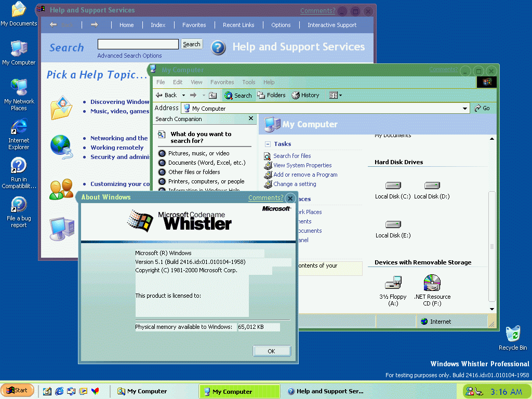Show the Folders pane in My Computer
This screenshot has width=532, height=399.
point(271,96)
